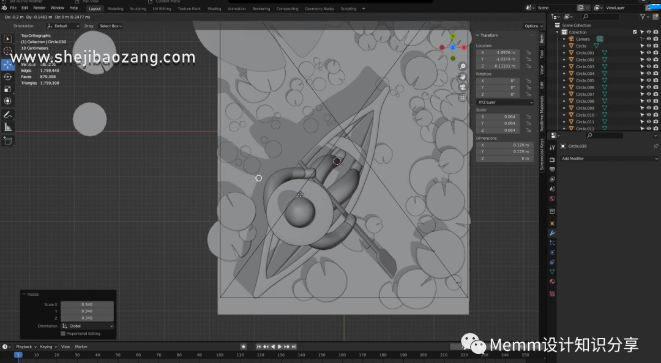661x363 pixels.
Task: Open the Add Modifier dropdown
Action: [610, 159]
